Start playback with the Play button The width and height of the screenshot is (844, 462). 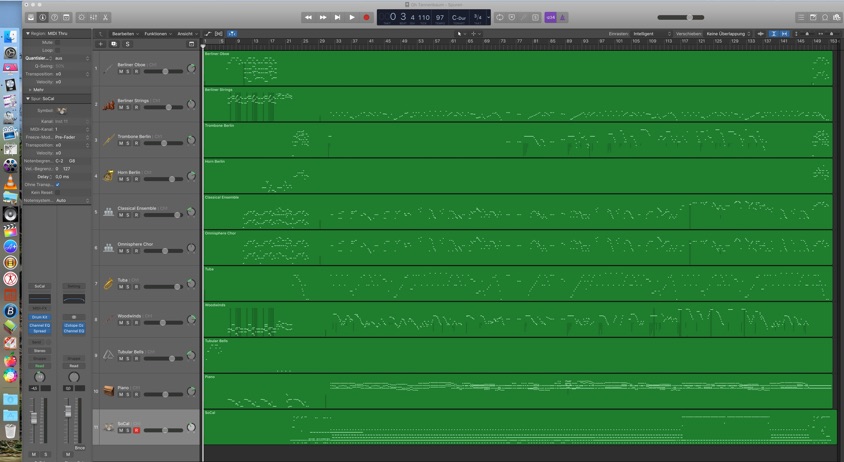click(352, 17)
